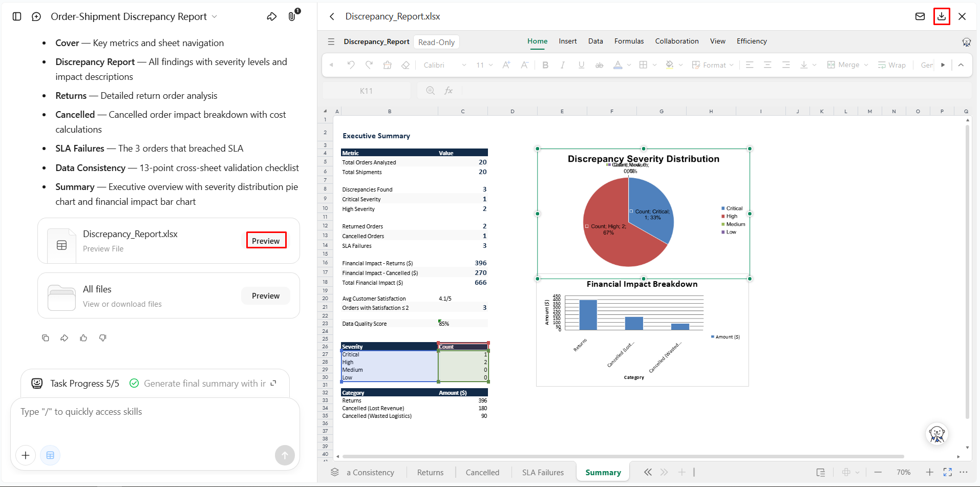Expand the Merge cells dropdown
Viewport: 980px width, 487px height.
(866, 65)
